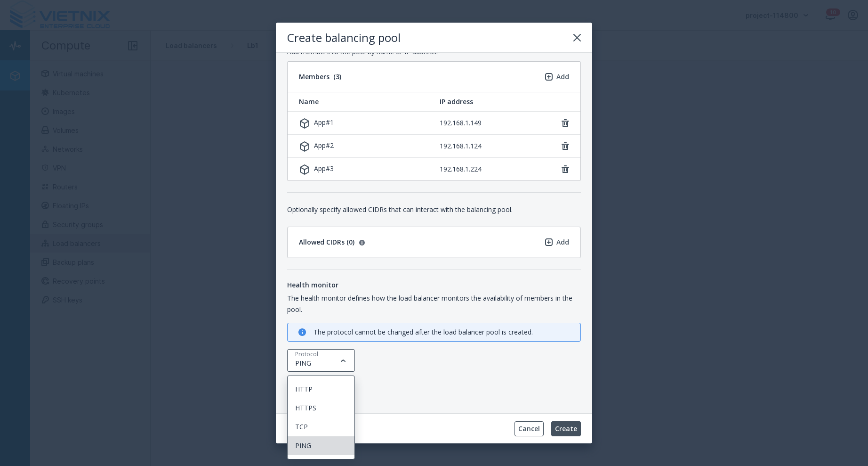
Task: Navigate to Security groups in sidebar
Action: [x=78, y=225]
